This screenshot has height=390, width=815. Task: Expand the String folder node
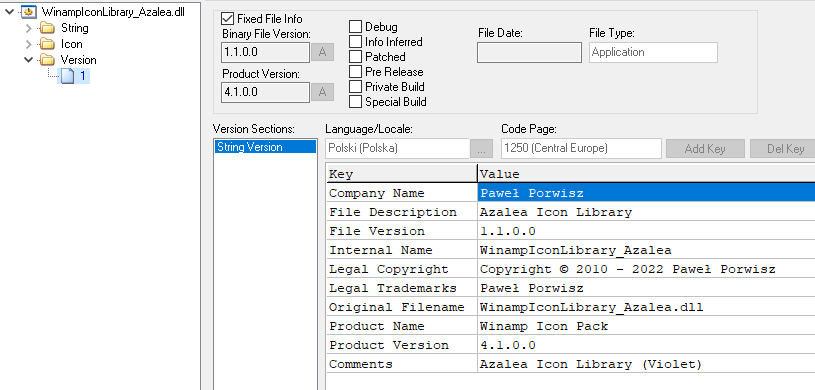[x=29, y=28]
